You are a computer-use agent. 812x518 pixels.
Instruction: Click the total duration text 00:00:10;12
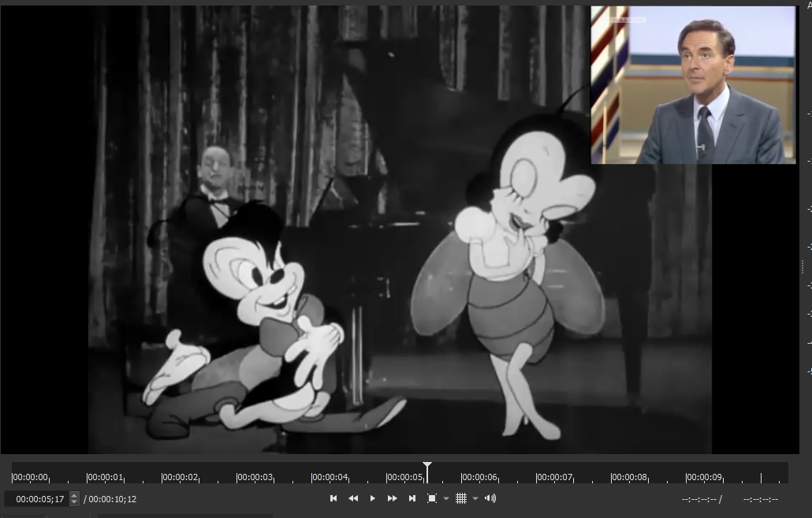[113, 499]
